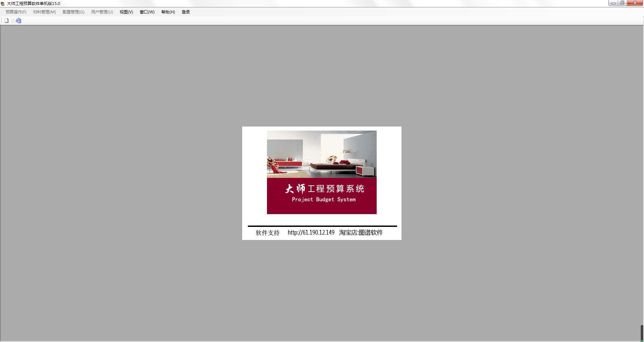Click the window title 大师工程预算软件单机版15.0

[34, 4]
